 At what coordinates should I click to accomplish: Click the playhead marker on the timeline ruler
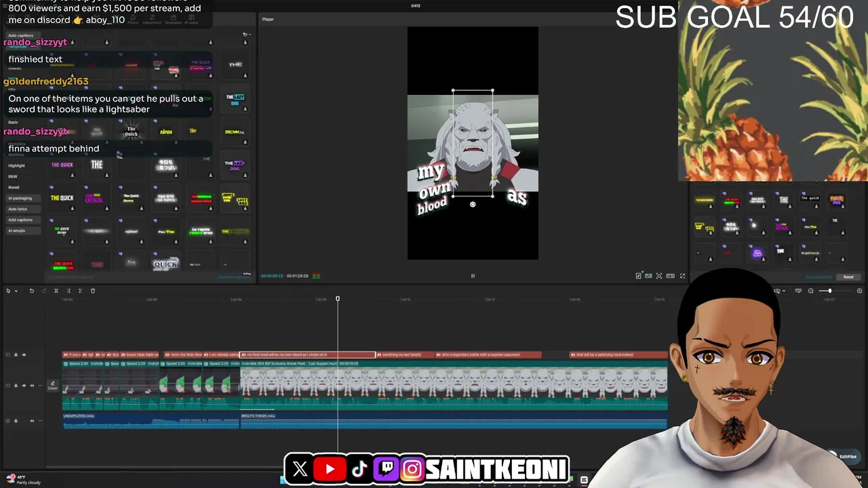coord(338,298)
